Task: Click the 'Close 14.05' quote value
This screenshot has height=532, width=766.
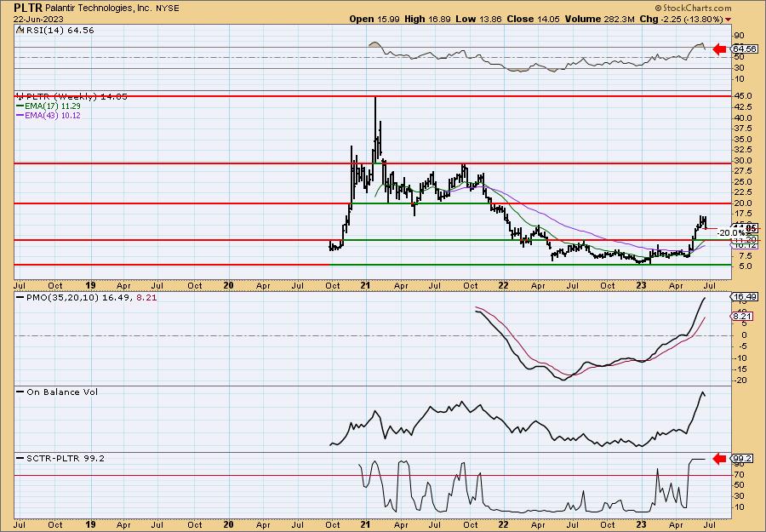Action: tap(533, 19)
